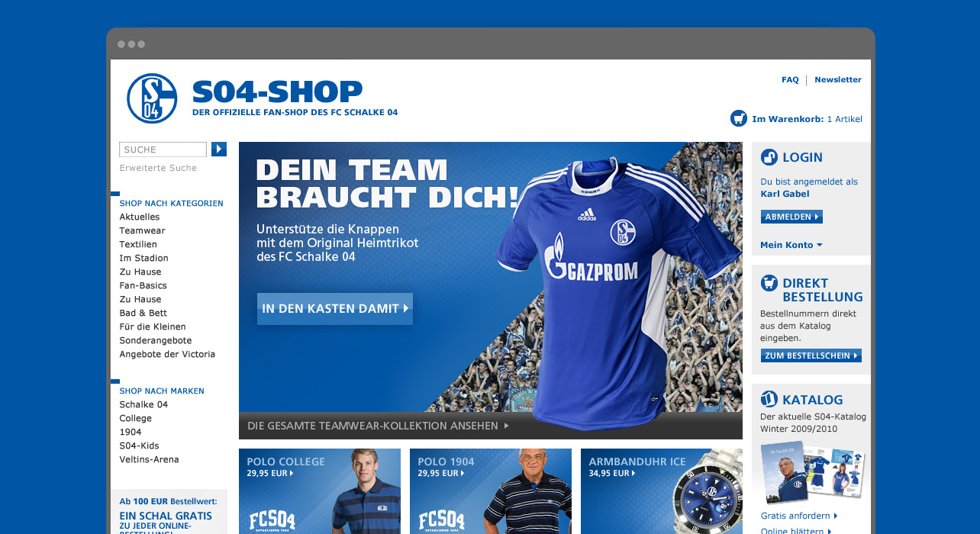Expand the Mein Konto dropdown
980x534 pixels.
(x=791, y=245)
